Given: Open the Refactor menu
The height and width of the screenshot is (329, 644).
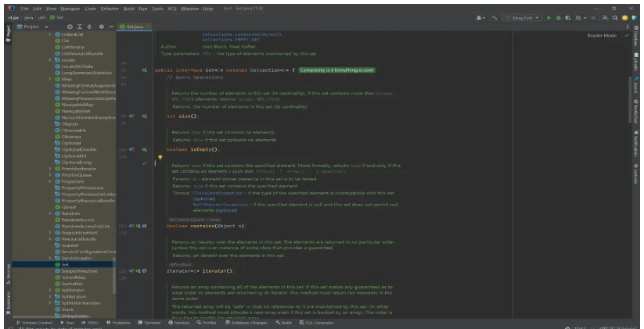Looking at the screenshot, I should coord(110,9).
